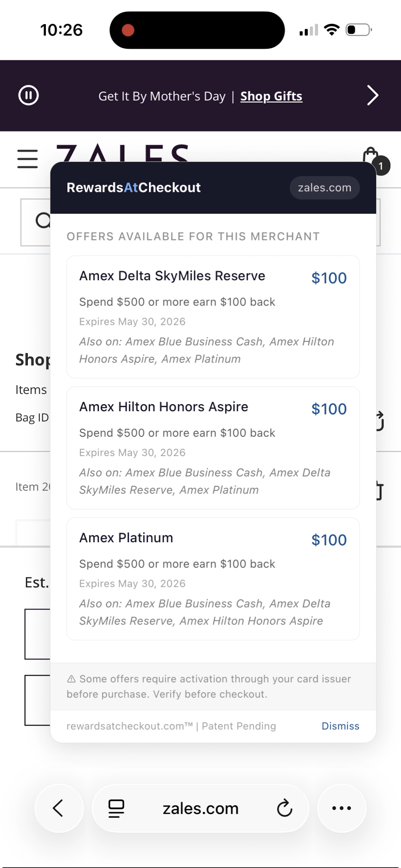Advance banner with the right chevron
Screen dimensions: 401x868
(x=372, y=96)
